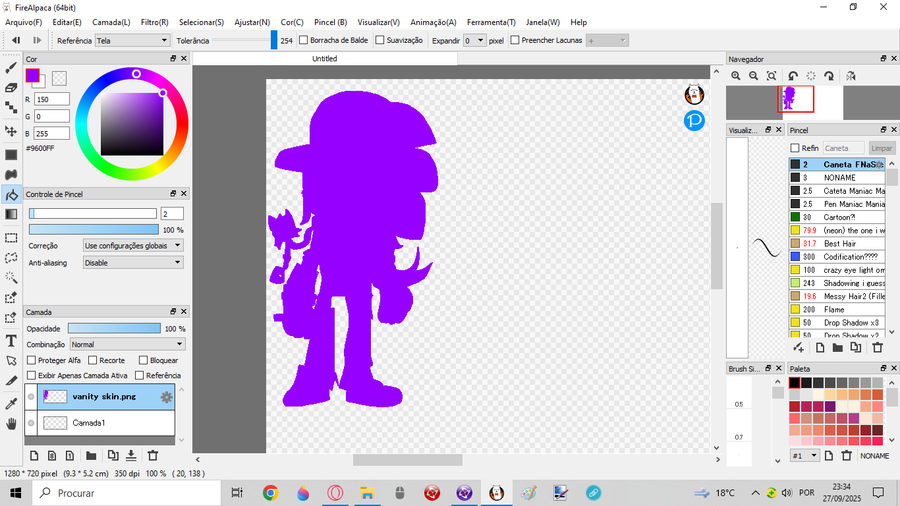
Task: Add a new layer folder
Action: coord(91,456)
